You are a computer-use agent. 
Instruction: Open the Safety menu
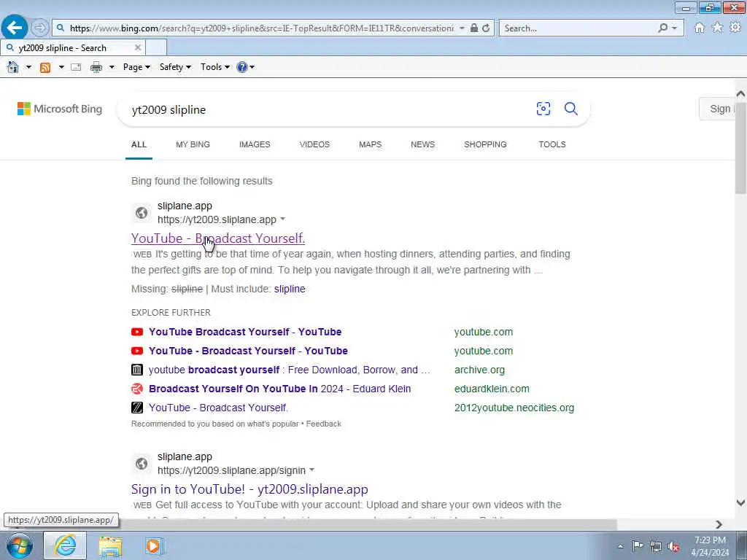click(175, 67)
